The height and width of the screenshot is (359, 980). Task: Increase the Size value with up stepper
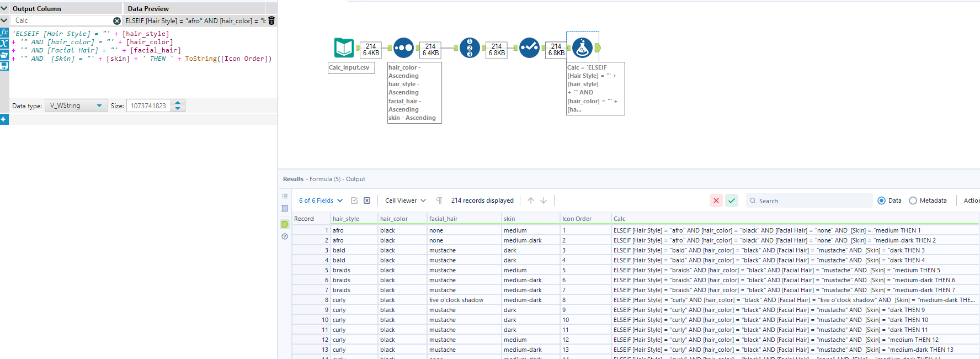tap(178, 103)
